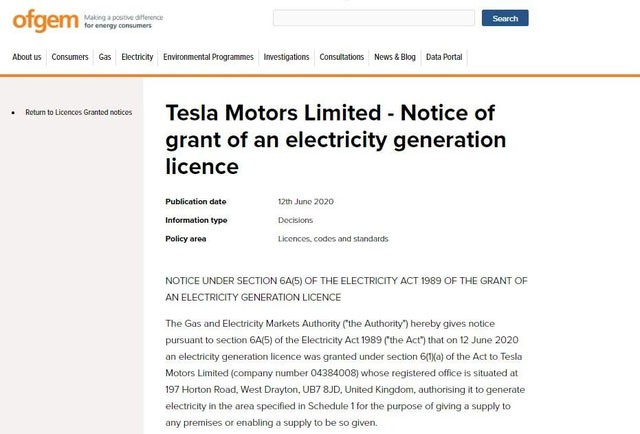This screenshot has width=640, height=434.
Task: Click the '12th June 2020' publication date
Action: [x=306, y=201]
